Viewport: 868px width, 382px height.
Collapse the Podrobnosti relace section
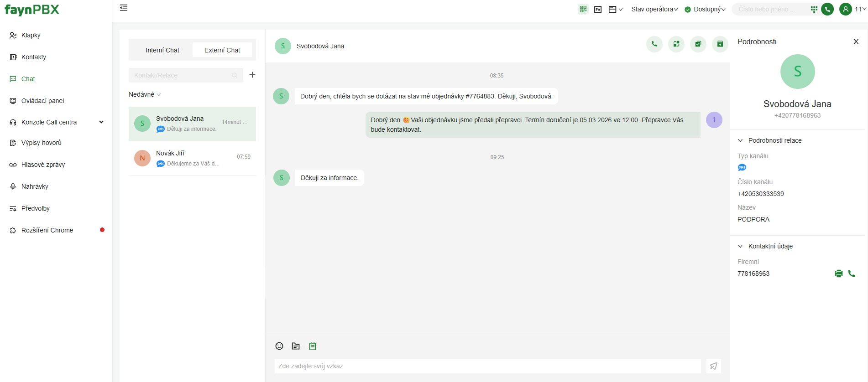740,140
